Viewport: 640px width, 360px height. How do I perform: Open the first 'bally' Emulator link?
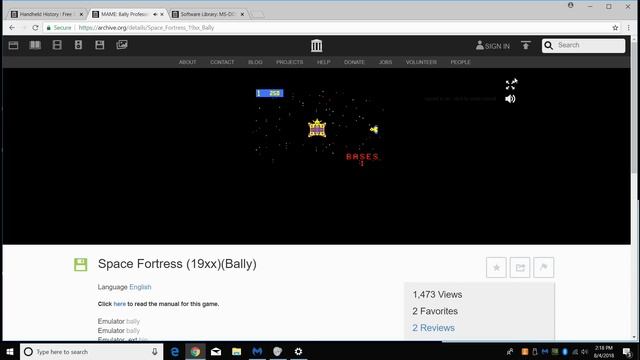coord(133,321)
